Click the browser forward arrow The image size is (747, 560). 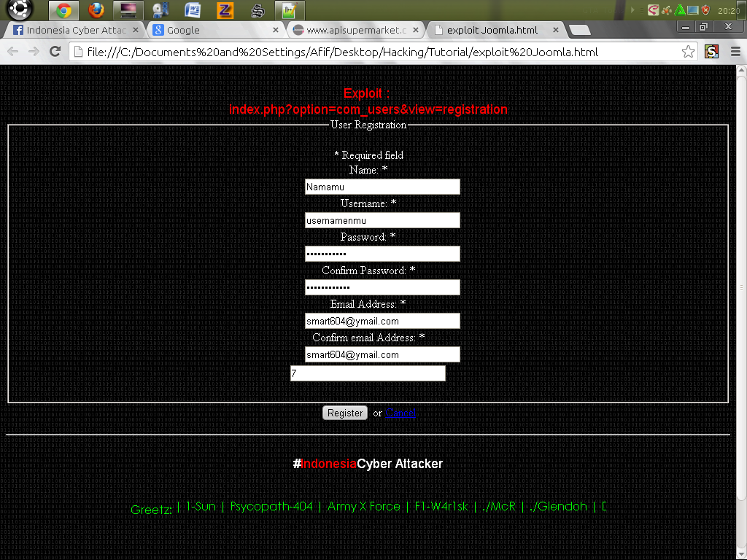tap(34, 52)
